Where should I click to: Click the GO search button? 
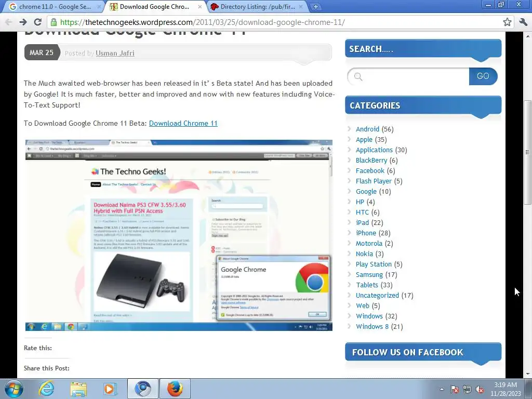click(483, 76)
